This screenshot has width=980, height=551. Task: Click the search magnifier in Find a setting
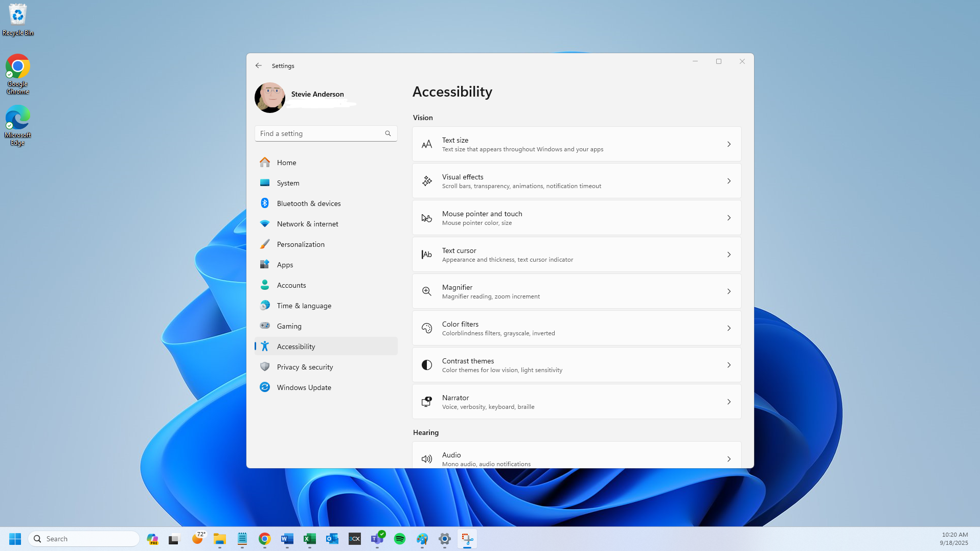point(388,133)
